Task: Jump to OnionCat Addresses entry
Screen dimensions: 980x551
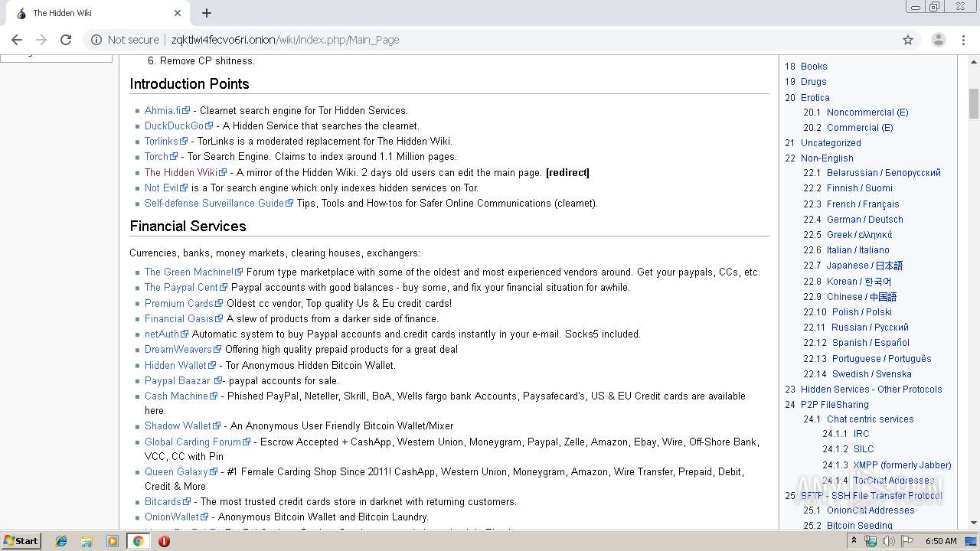Action: (x=871, y=510)
